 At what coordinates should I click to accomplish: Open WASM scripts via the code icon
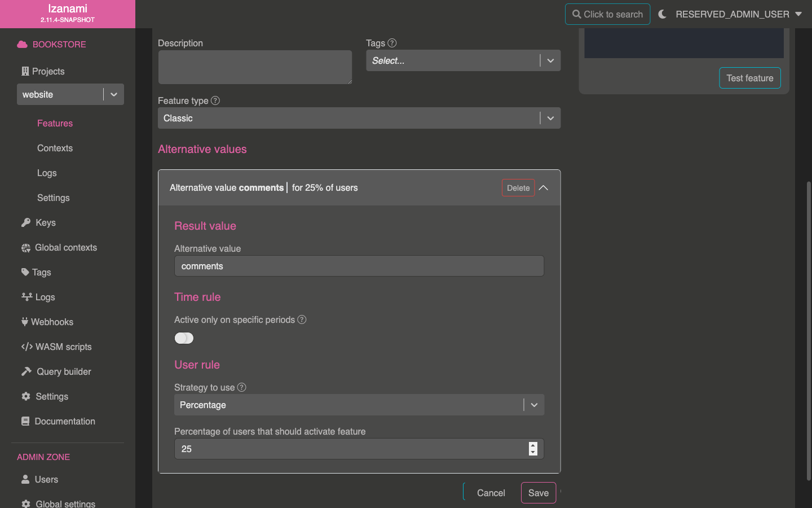point(27,347)
